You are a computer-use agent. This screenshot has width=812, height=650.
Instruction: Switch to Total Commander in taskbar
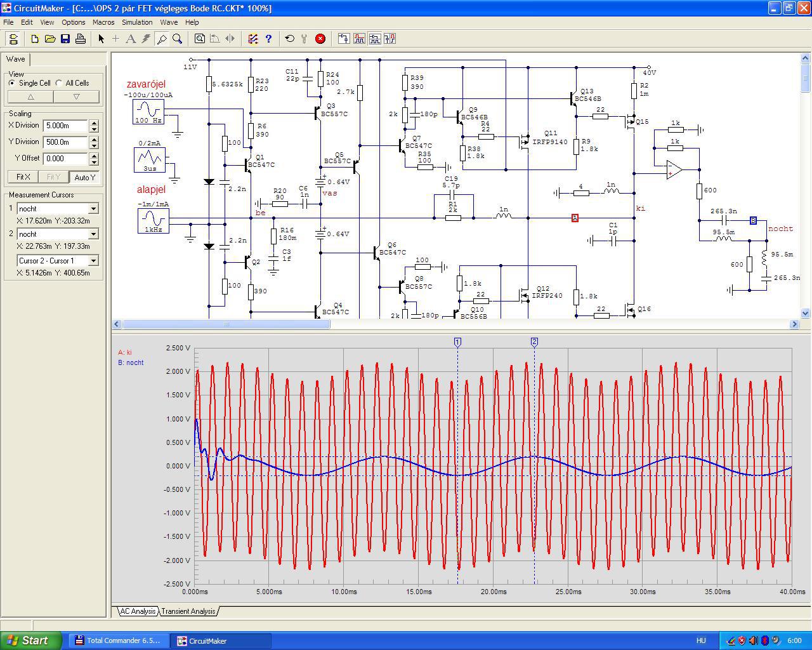[x=119, y=640]
